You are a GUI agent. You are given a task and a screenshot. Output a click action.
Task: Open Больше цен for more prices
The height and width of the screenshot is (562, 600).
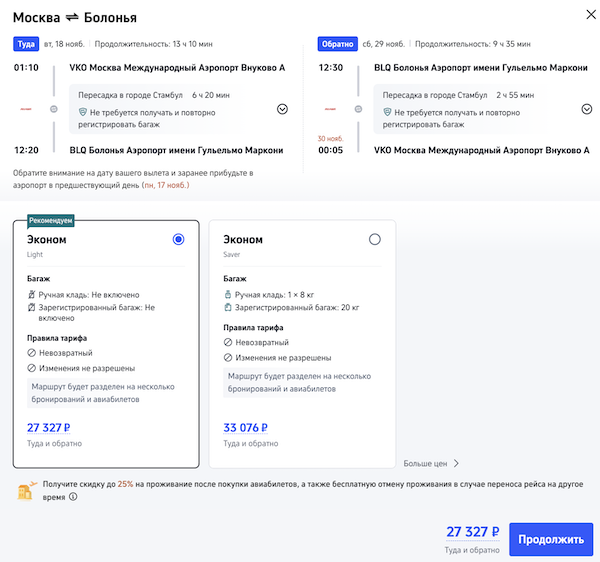pyautogui.click(x=431, y=463)
